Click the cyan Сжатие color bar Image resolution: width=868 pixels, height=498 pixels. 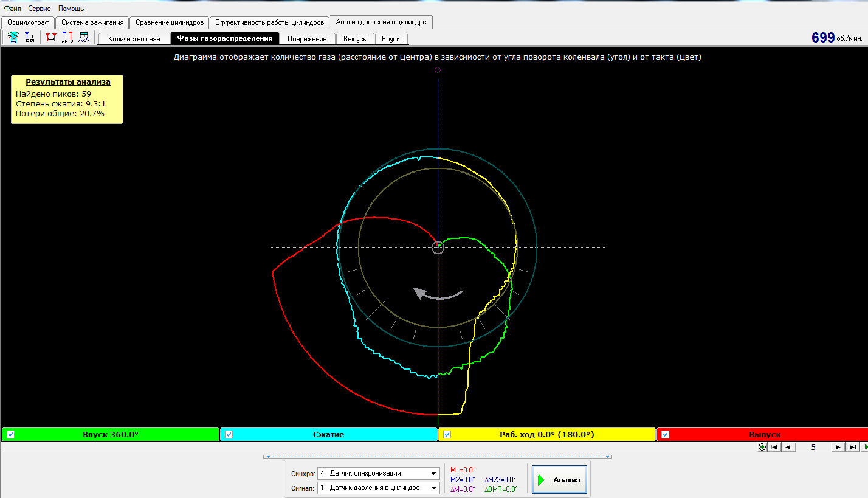coord(329,434)
